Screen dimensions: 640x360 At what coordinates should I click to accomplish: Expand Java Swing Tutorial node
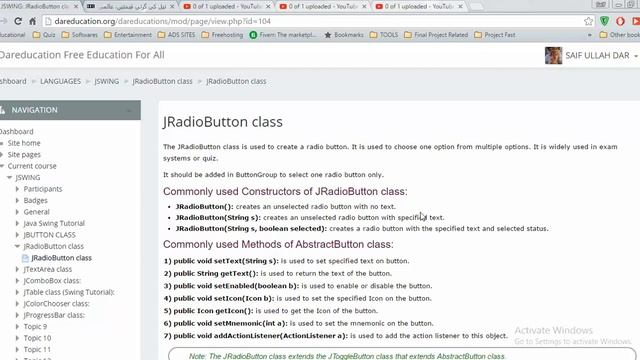pos(18,223)
